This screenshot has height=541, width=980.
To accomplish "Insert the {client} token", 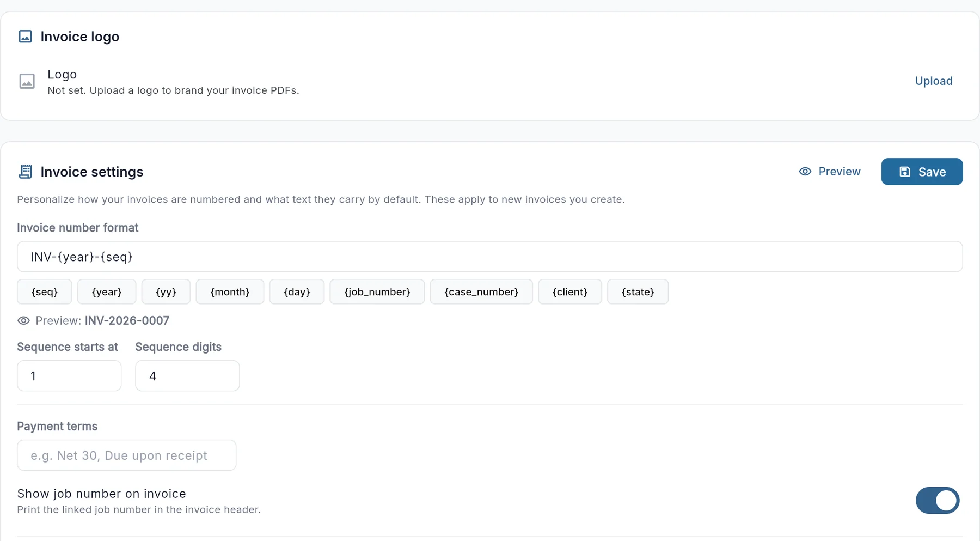I will point(570,292).
